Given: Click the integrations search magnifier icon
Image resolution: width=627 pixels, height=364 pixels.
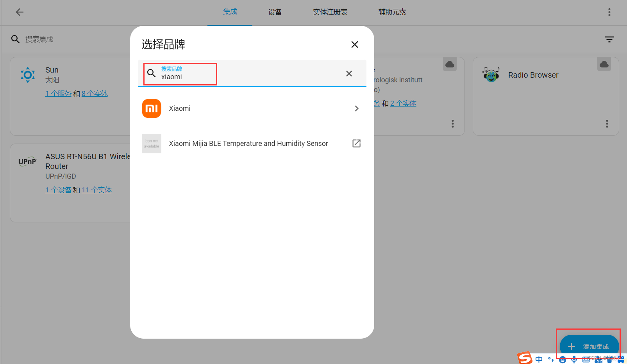Looking at the screenshot, I should (x=15, y=39).
